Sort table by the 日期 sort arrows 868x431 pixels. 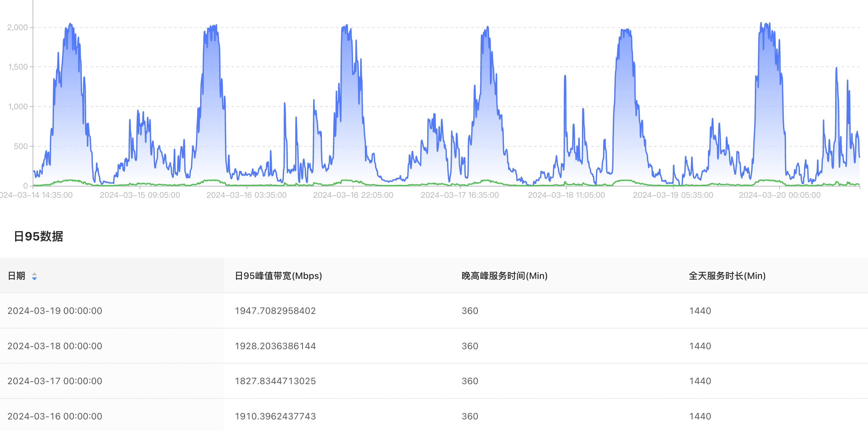pos(34,276)
